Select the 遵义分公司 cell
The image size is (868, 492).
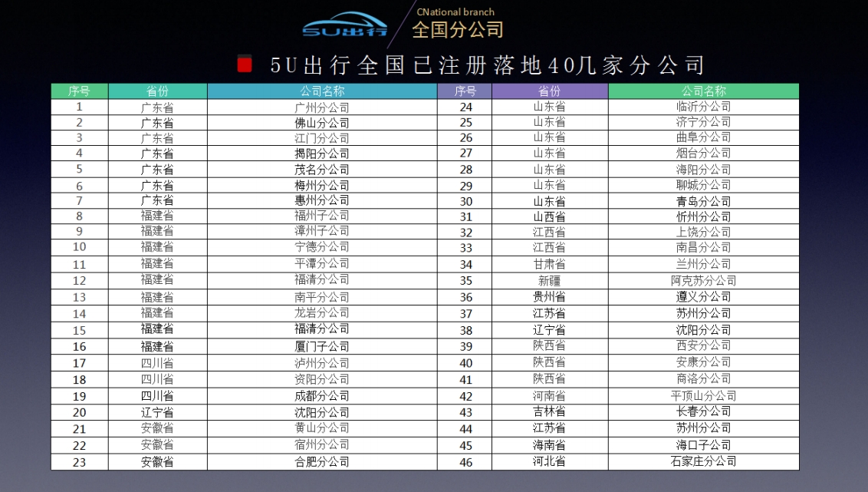[x=704, y=297]
